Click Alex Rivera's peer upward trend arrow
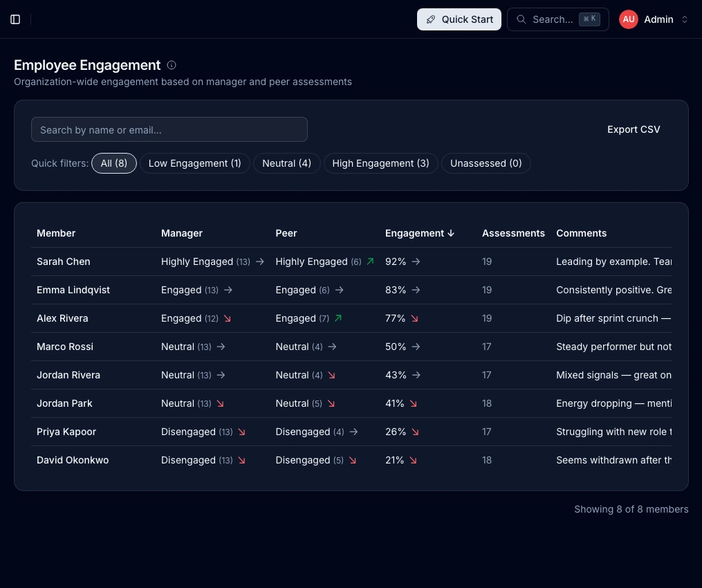This screenshot has width=702, height=588. point(338,318)
